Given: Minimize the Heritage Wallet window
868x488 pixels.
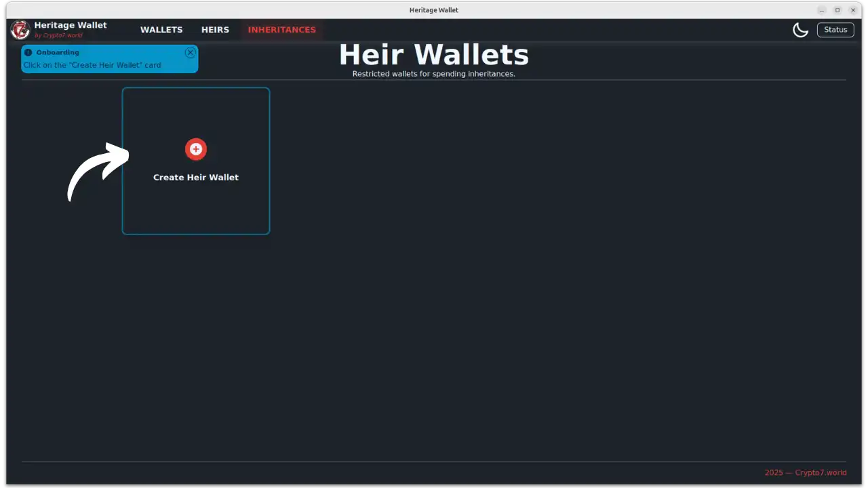Looking at the screenshot, I should [x=821, y=10].
